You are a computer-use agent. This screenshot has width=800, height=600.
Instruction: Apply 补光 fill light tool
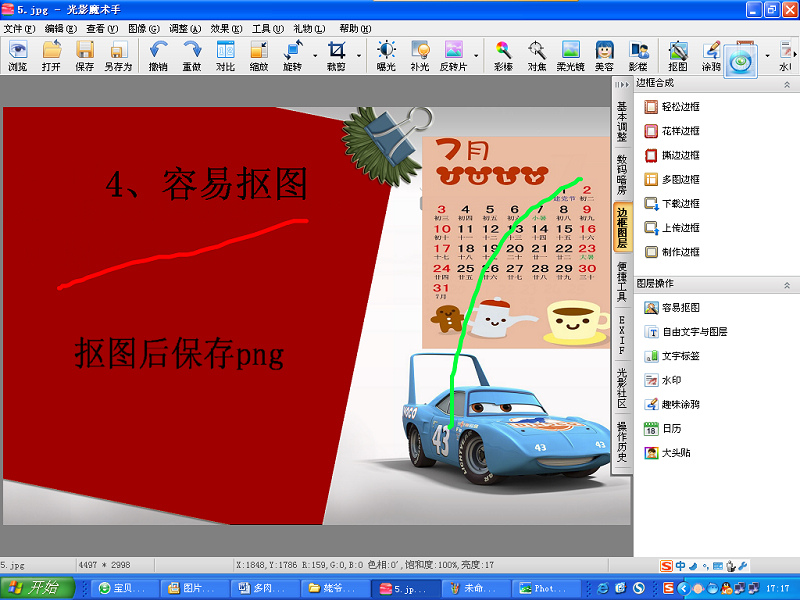(420, 55)
